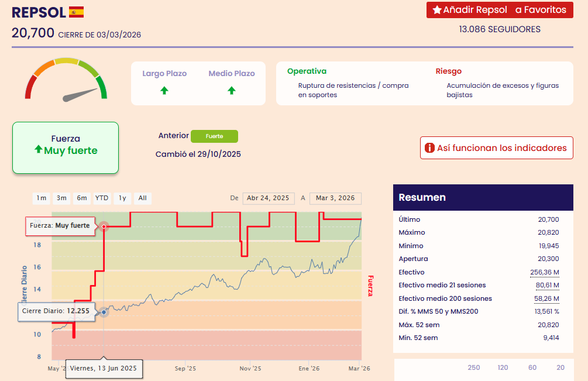The image size is (588, 381).
Task: Click the Apertura value 20,300
Action: tap(548, 259)
